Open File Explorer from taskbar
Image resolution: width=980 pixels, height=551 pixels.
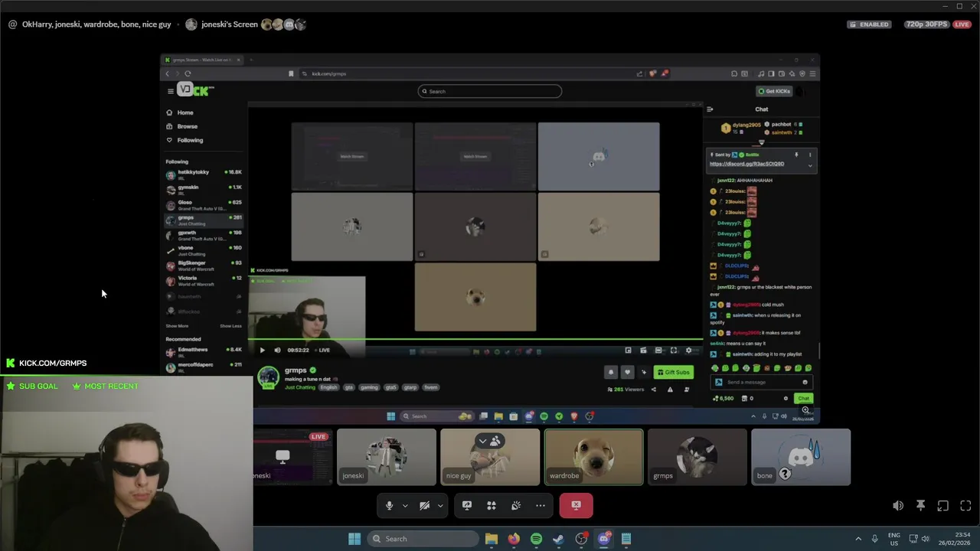point(492,539)
